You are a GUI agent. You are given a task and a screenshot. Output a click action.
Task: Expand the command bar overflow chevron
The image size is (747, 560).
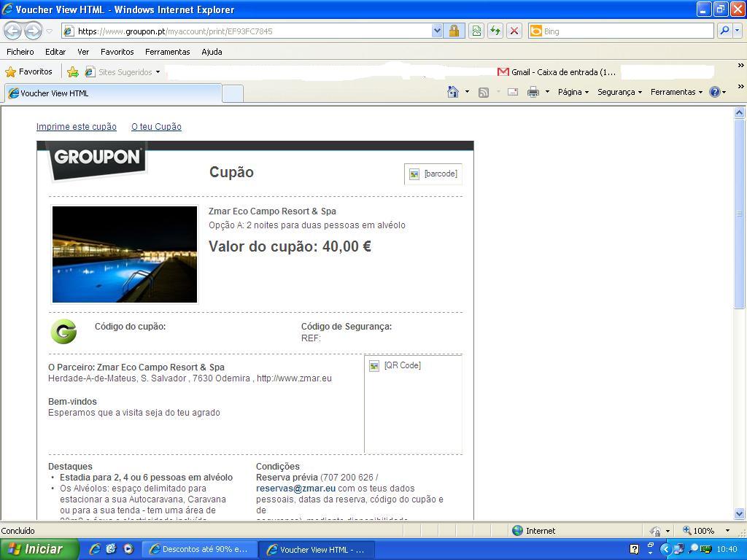(x=741, y=86)
